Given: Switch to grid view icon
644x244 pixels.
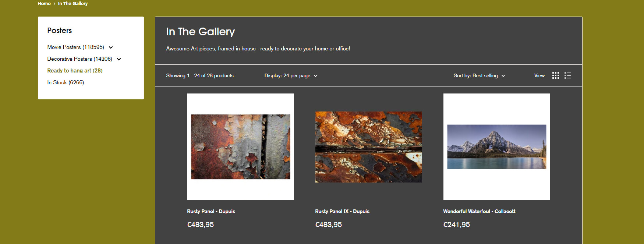Looking at the screenshot, I should point(556,75).
